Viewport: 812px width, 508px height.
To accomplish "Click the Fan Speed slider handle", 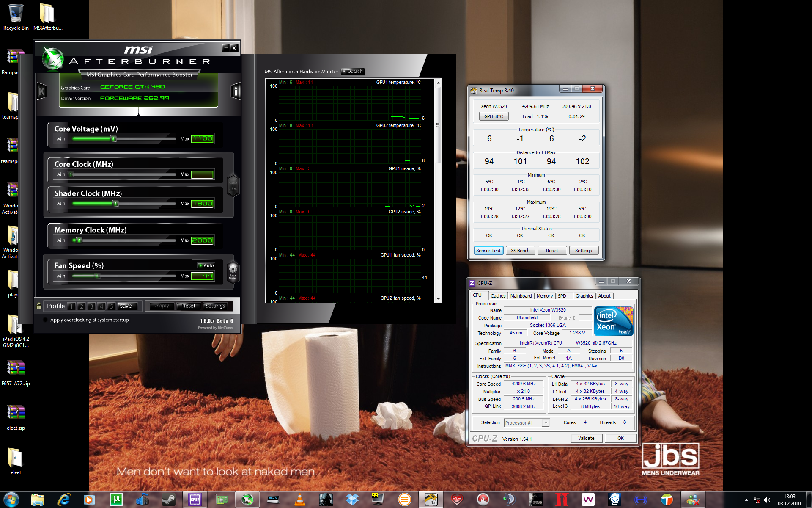I will 98,276.
